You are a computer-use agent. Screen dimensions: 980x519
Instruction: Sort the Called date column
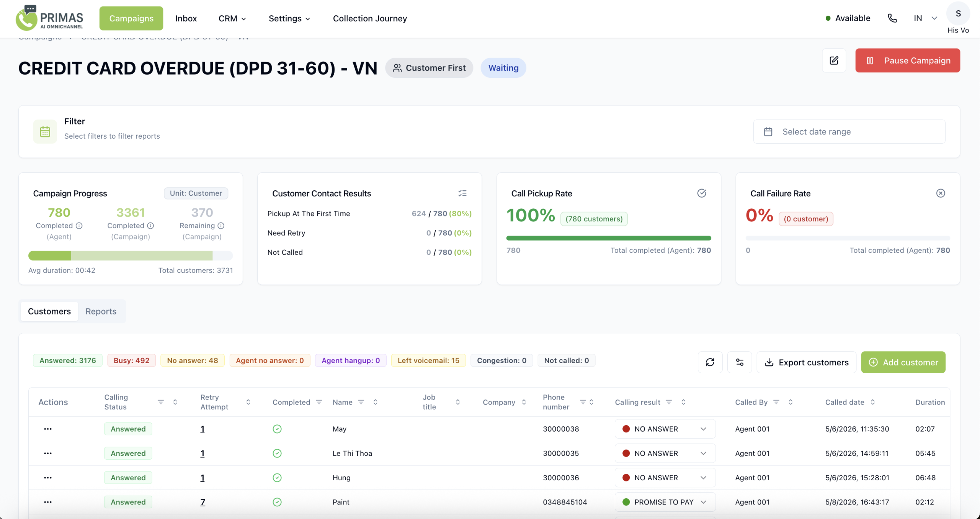point(873,402)
